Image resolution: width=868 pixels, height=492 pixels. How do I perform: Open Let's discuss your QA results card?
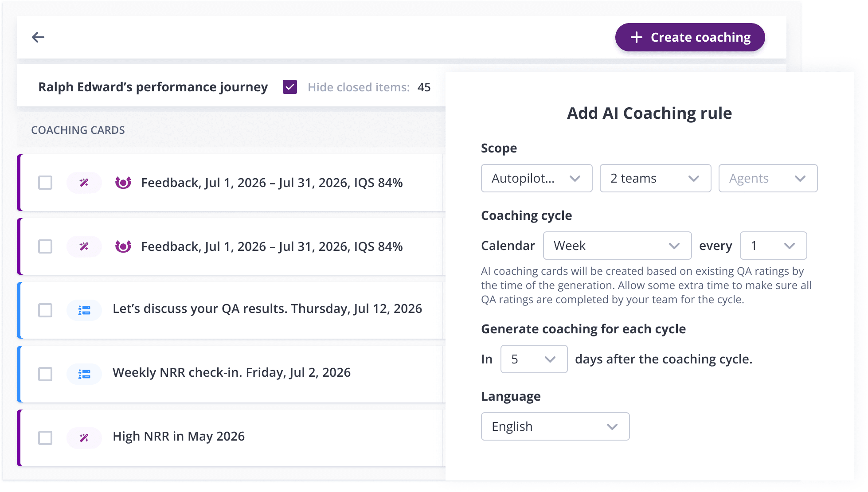pos(267,309)
